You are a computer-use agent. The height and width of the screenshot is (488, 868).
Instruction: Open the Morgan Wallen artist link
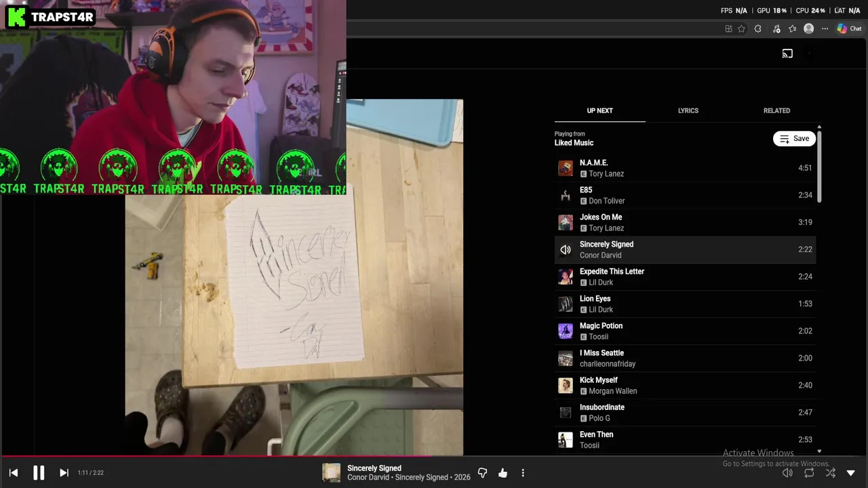[x=613, y=391]
